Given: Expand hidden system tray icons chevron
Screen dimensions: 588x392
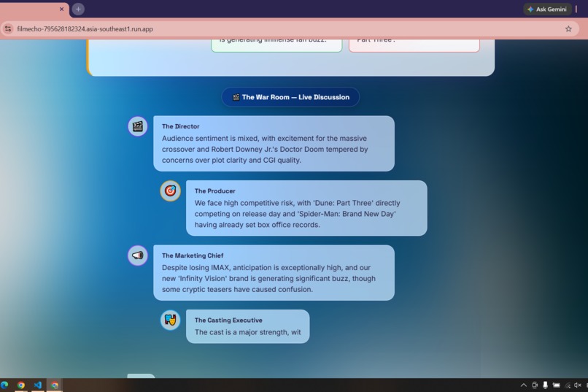Looking at the screenshot, I should pyautogui.click(x=524, y=385).
